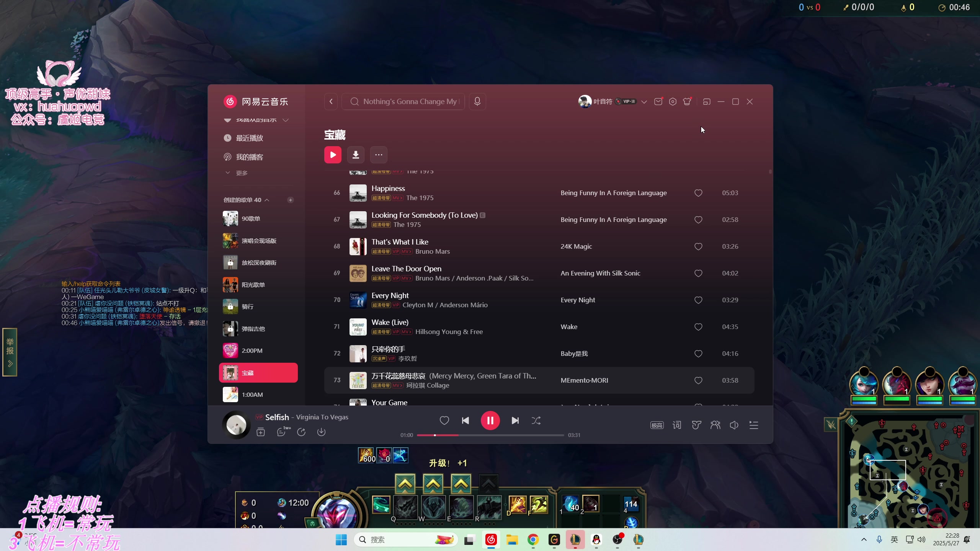Open listen together people icon
Image resolution: width=980 pixels, height=551 pixels.
click(x=715, y=425)
